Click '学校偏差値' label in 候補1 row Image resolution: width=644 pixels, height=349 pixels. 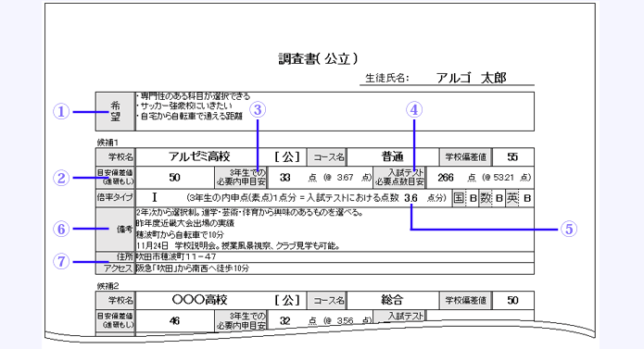(x=466, y=156)
